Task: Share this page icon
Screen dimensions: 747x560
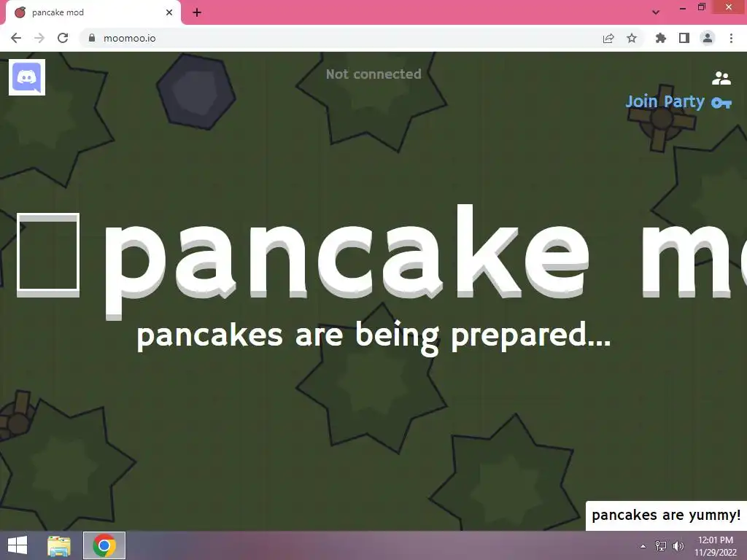Action: pos(608,38)
